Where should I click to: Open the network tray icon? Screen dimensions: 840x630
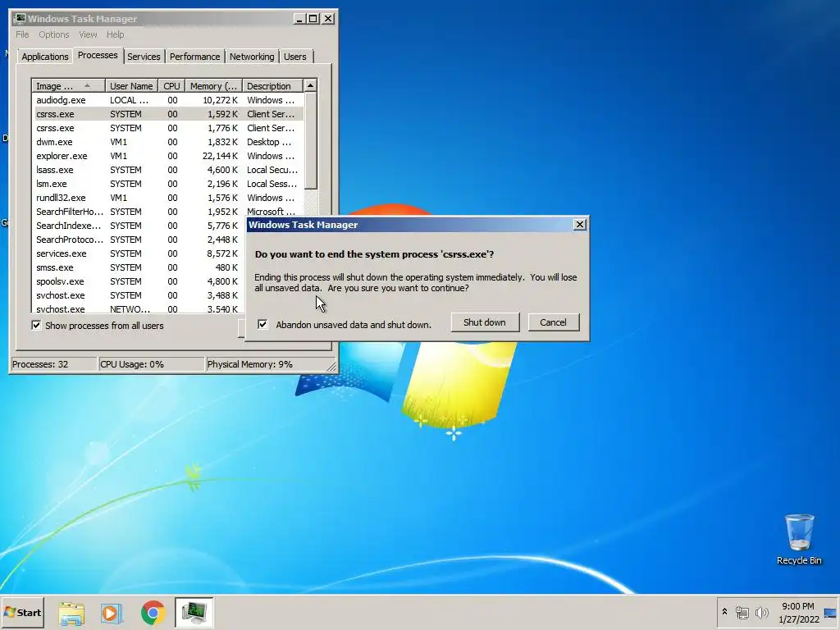coord(742,612)
